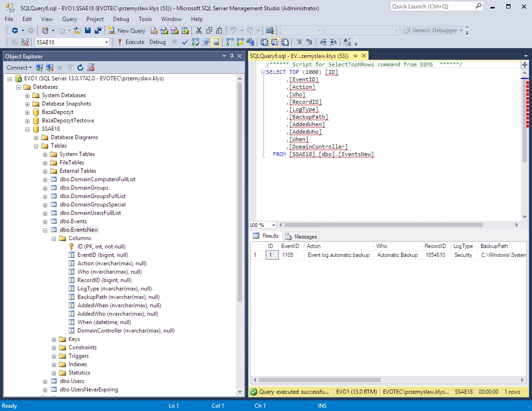Open the Query menu
Viewport: 532px width, 411px height.
[69, 19]
